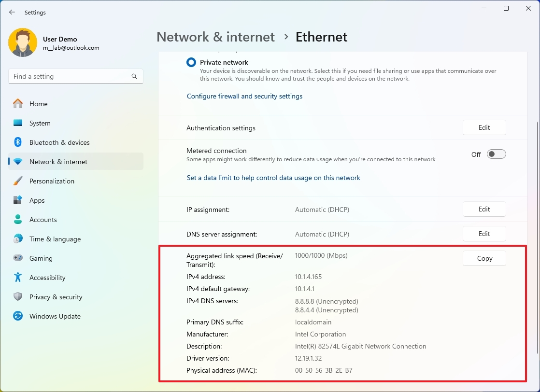The width and height of the screenshot is (540, 392).
Task: Click the Accessibility figure icon
Action: click(x=18, y=278)
